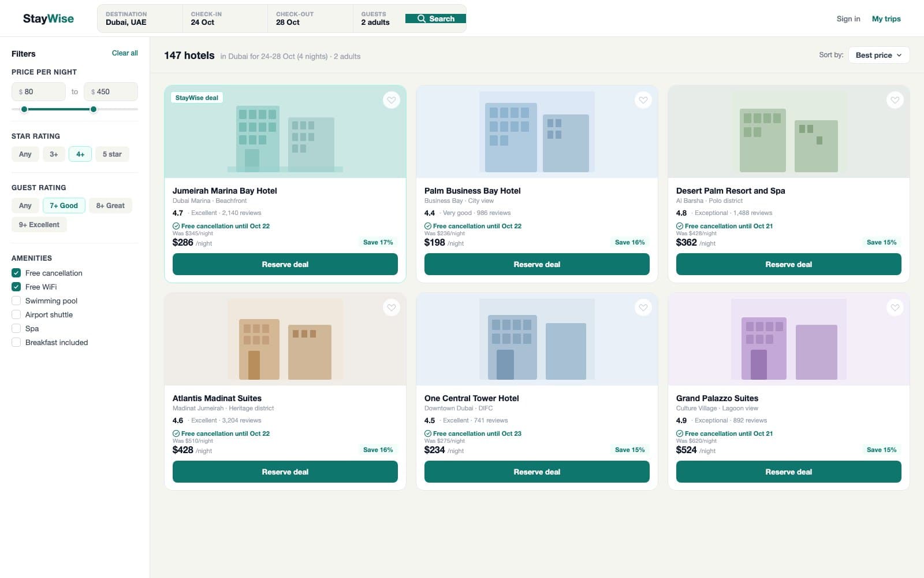Focus the maximum price input showing 450
Viewport: 924px width, 578px height.
click(111, 91)
